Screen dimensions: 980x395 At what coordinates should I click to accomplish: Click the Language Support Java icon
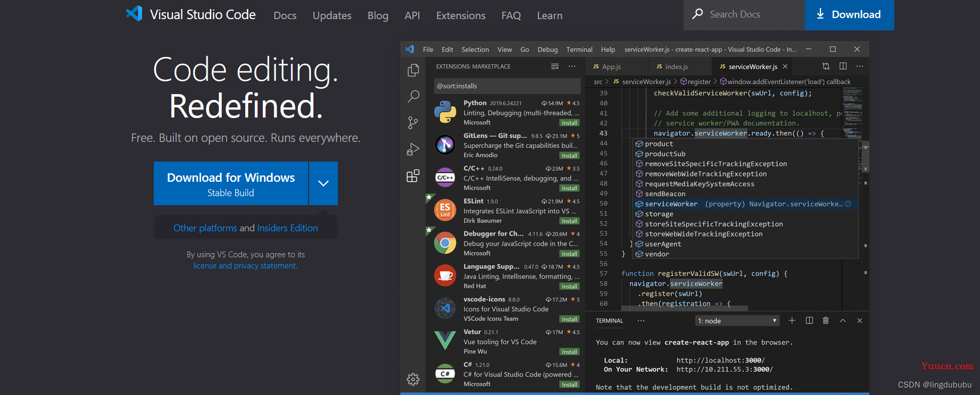click(x=445, y=276)
